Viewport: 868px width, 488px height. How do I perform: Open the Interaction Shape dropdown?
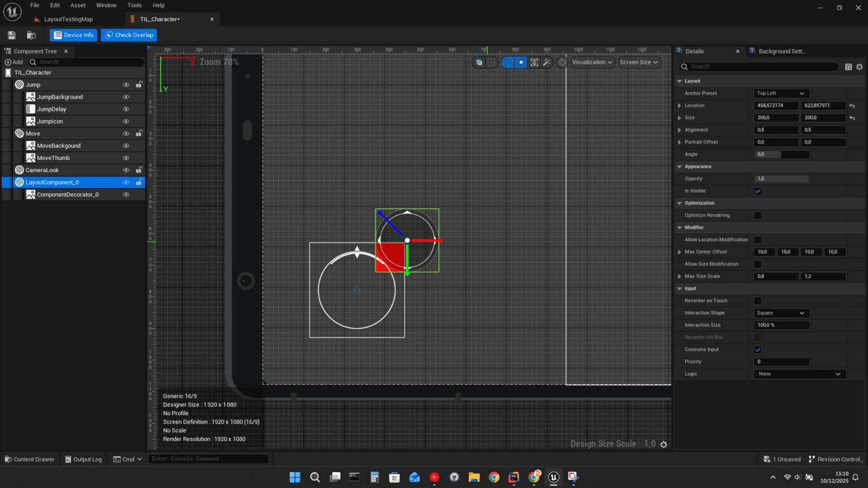782,313
